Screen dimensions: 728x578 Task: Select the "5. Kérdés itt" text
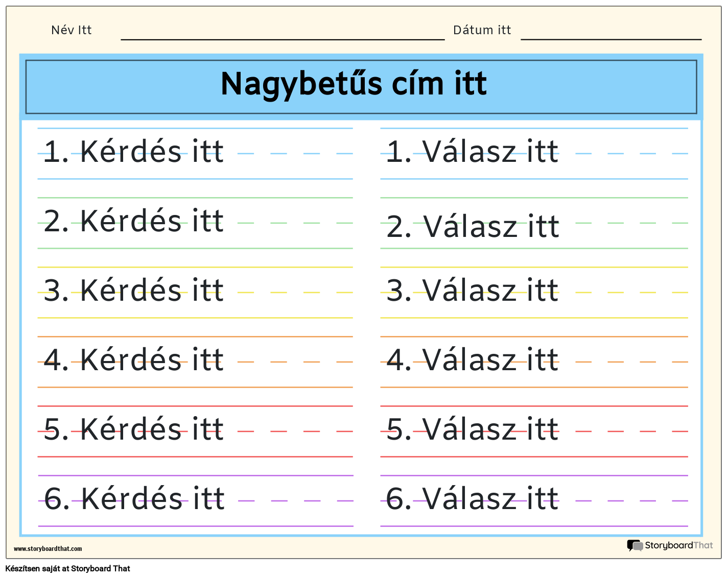(134, 429)
